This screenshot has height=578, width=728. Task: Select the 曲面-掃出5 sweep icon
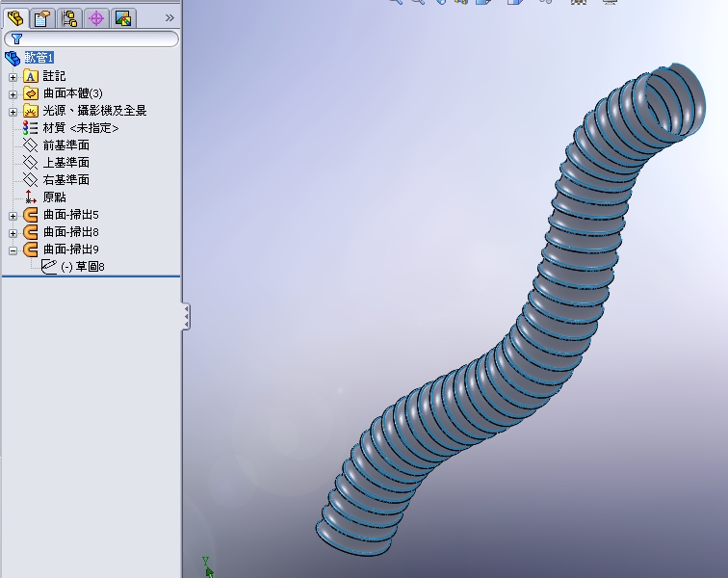point(31,215)
